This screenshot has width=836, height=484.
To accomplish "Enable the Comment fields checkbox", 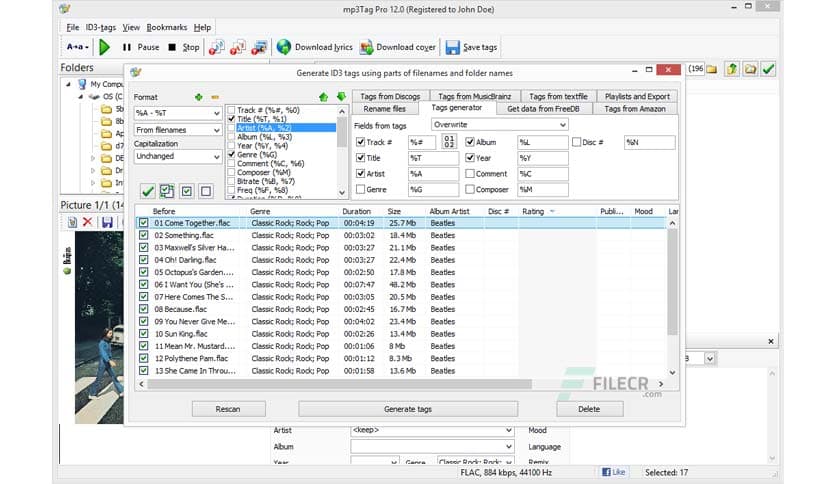I will 470,174.
